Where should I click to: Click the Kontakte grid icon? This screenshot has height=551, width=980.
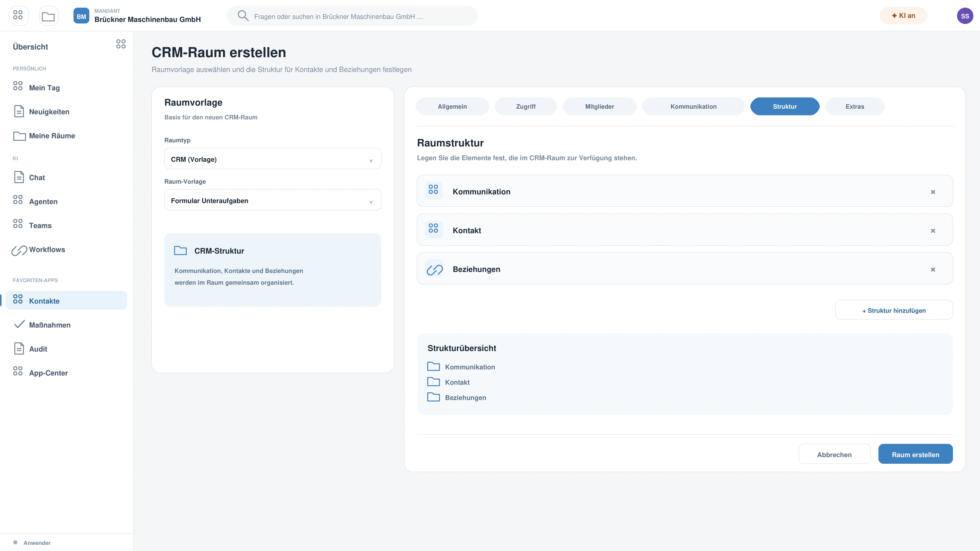tap(18, 299)
